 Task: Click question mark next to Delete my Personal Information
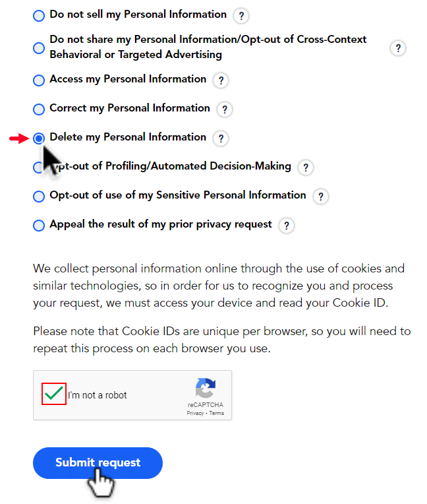[221, 139]
